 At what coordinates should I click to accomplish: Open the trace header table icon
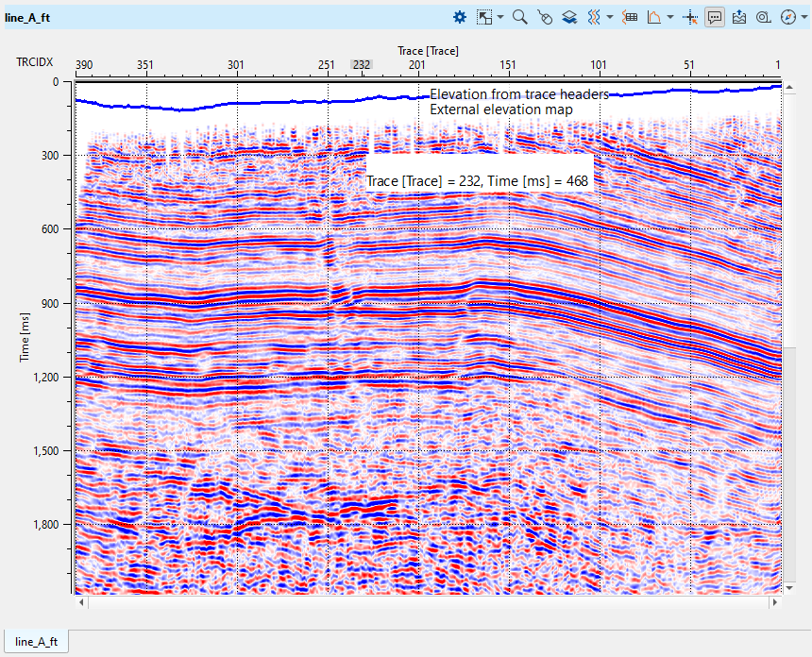[631, 17]
